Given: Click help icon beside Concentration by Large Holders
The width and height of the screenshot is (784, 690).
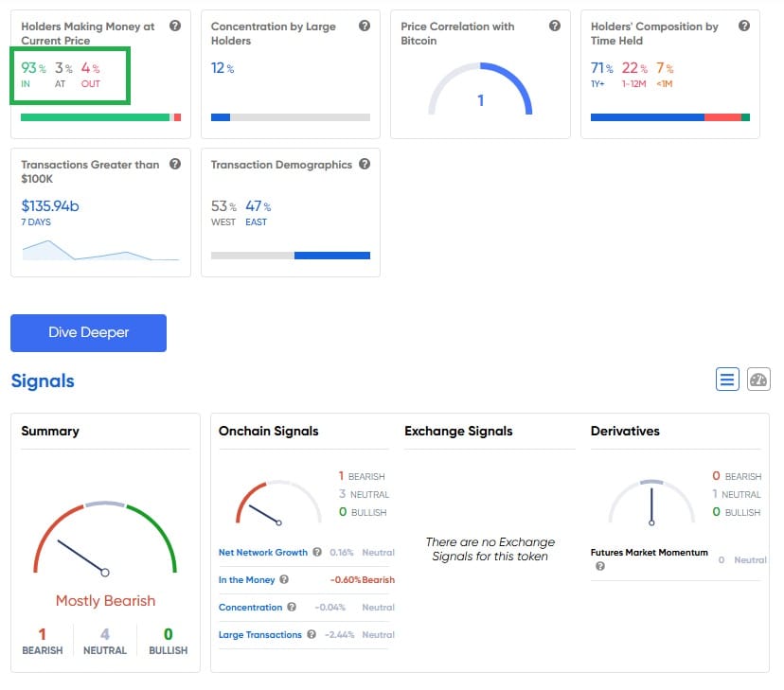Looking at the screenshot, I should 365,27.
